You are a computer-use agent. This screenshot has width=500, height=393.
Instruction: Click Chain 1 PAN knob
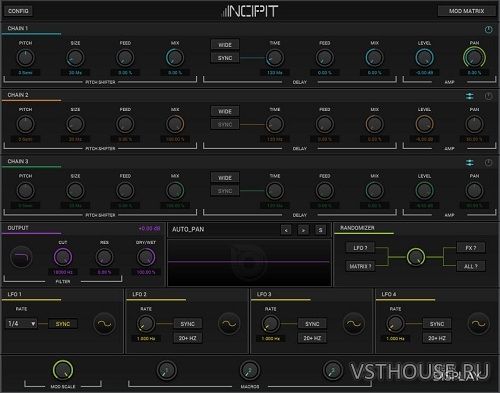(474, 58)
